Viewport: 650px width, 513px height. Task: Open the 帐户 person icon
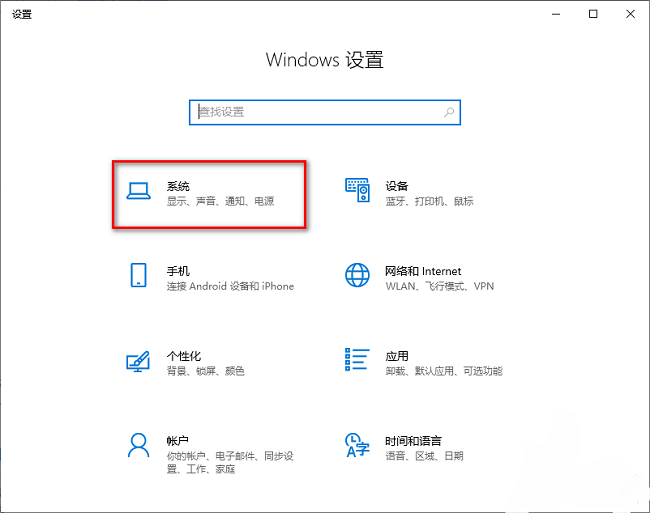[138, 445]
